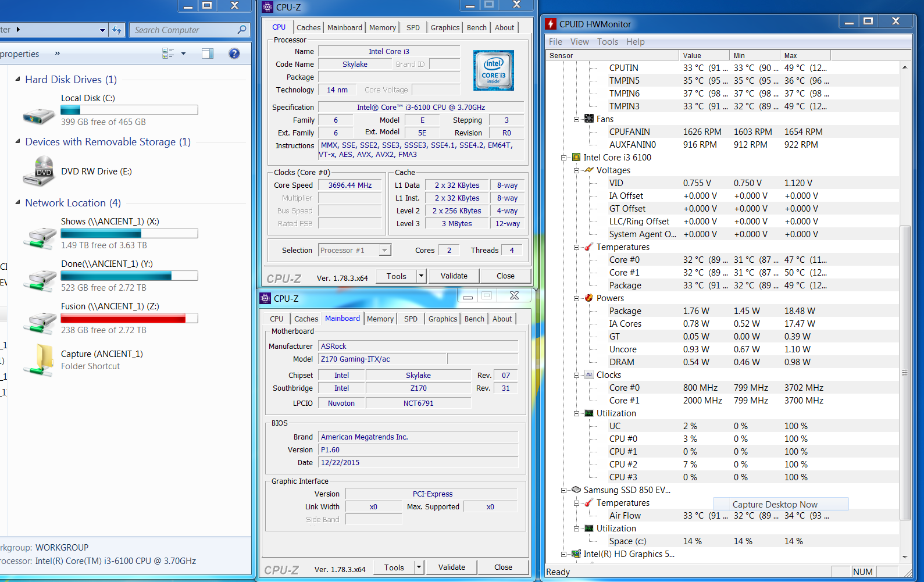The width and height of the screenshot is (924, 582).
Task: Toggle the Explorer preview pane icon
Action: pyautogui.click(x=208, y=53)
